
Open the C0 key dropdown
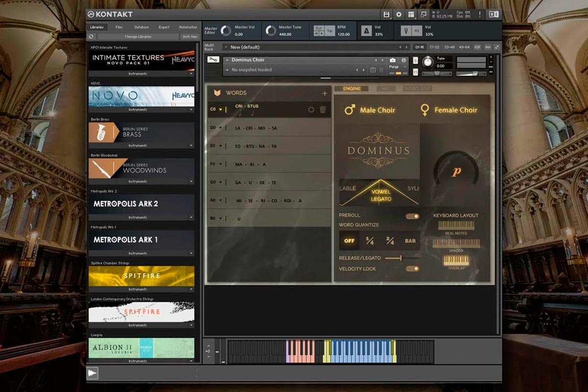tap(220, 110)
